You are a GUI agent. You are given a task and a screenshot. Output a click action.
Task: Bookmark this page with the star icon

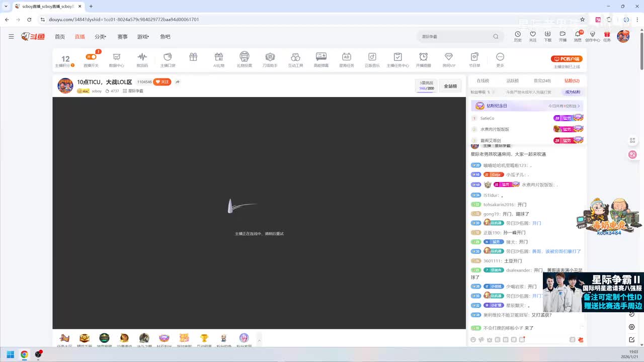[x=582, y=20]
